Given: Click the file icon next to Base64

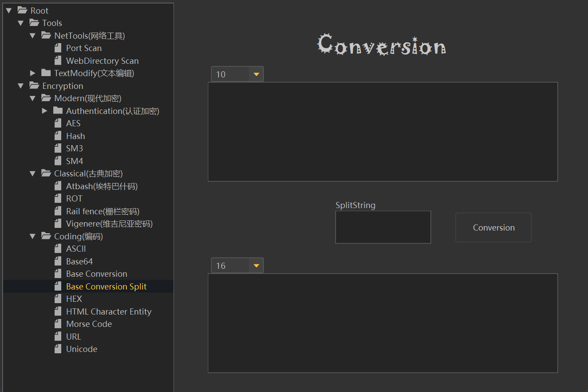Looking at the screenshot, I should click(x=58, y=261).
